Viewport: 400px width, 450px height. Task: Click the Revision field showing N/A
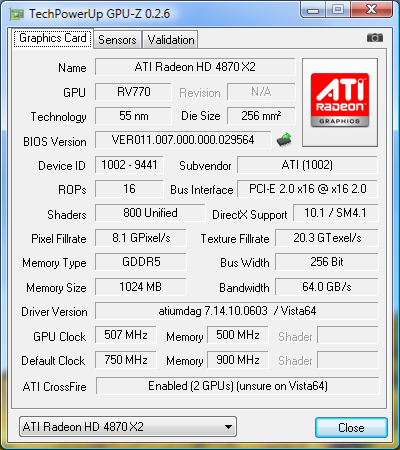click(261, 92)
